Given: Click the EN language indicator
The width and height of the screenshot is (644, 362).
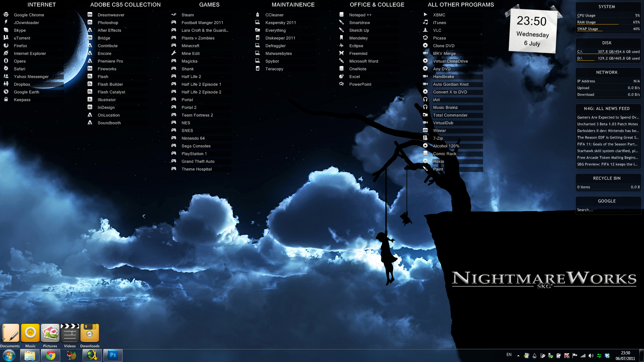Looking at the screenshot, I should click(509, 355).
